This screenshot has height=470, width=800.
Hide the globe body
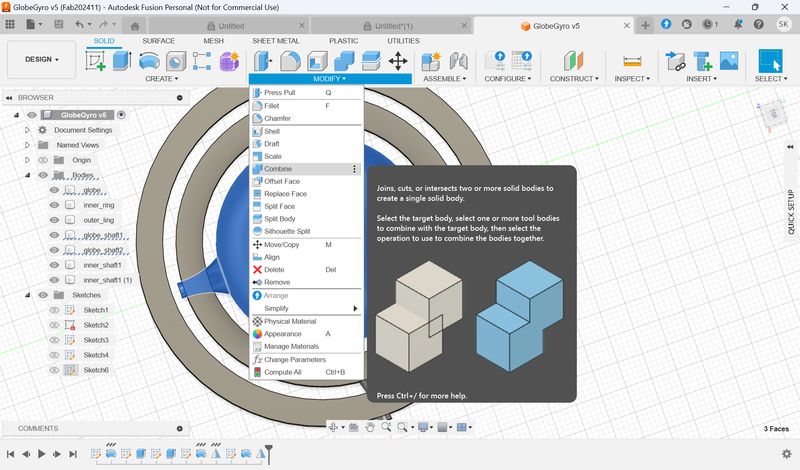[x=54, y=190]
